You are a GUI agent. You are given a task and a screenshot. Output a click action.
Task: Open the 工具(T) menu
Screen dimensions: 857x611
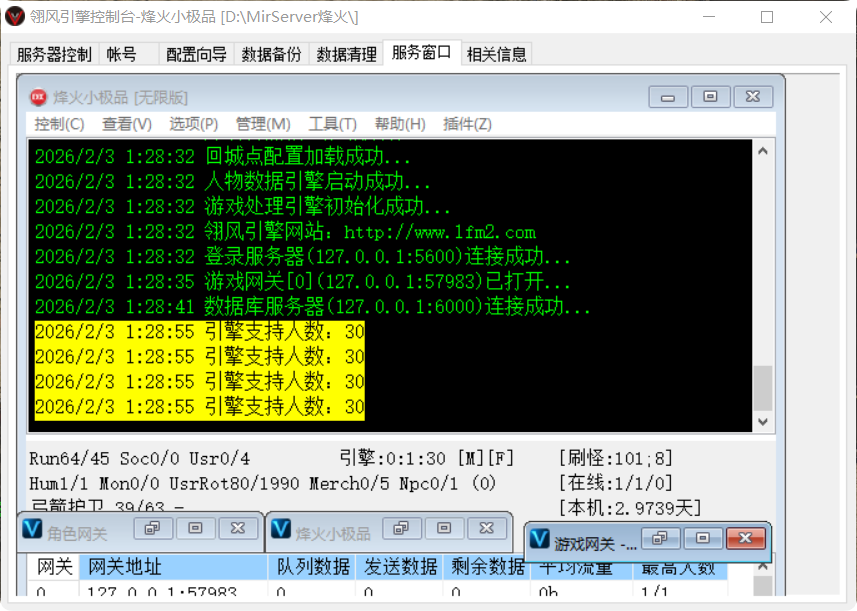click(x=332, y=123)
